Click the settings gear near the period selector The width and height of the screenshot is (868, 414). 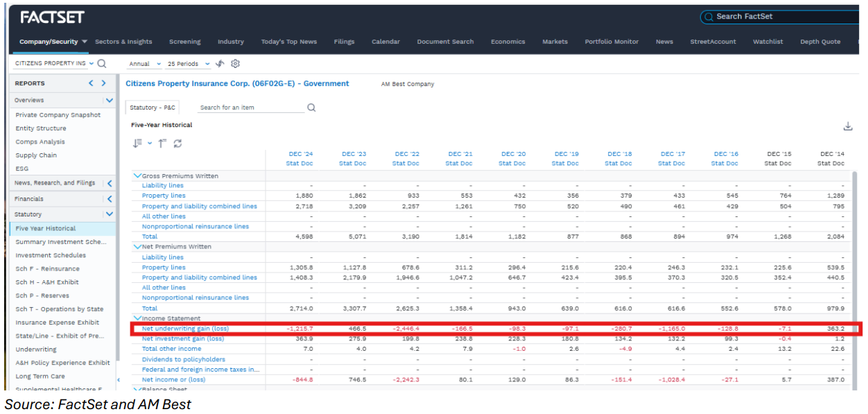(234, 63)
